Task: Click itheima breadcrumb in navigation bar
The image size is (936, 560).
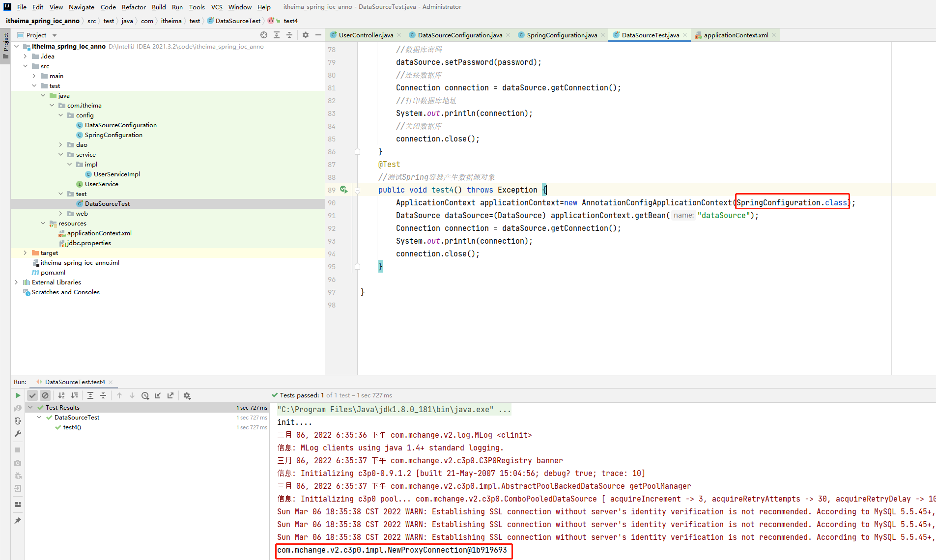Action: click(171, 21)
